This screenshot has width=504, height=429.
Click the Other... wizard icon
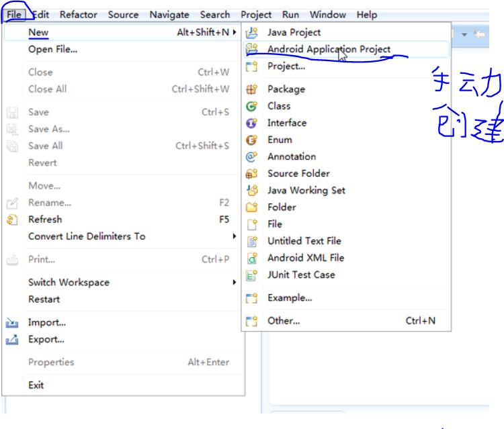pyautogui.click(x=252, y=321)
